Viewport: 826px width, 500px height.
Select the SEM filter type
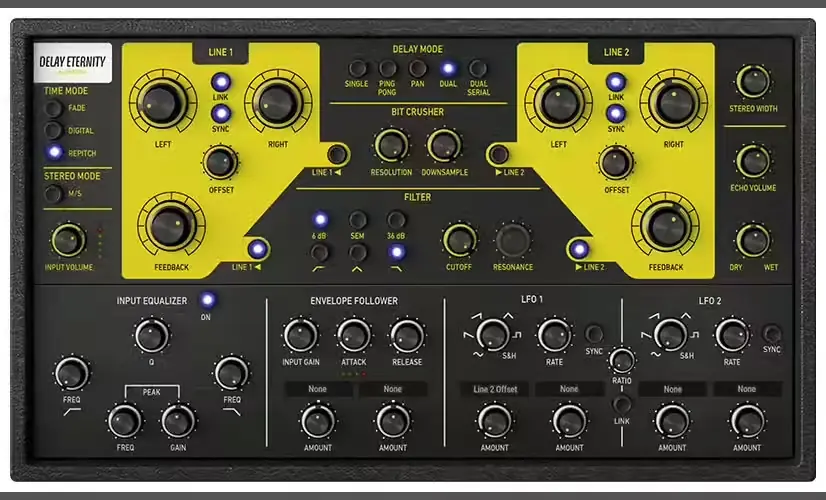[x=357, y=220]
